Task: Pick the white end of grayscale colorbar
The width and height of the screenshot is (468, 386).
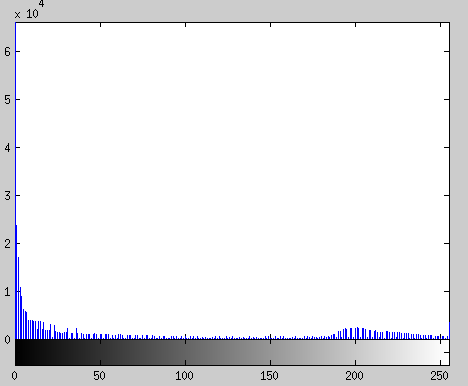Action: [443, 352]
